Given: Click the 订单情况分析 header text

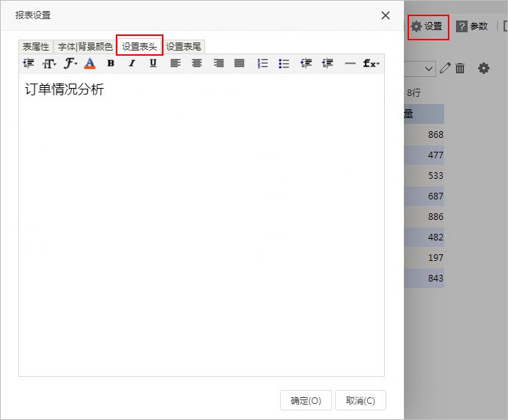Looking at the screenshot, I should point(65,89).
